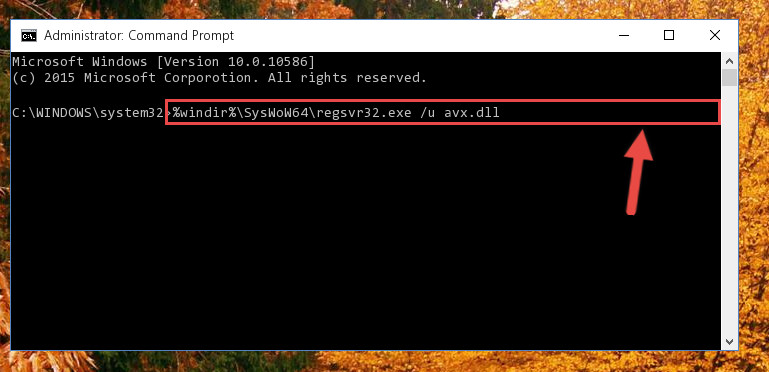This screenshot has height=372, width=769.
Task: Click the 'Administrator: Command Prompt' title text
Action: (139, 36)
